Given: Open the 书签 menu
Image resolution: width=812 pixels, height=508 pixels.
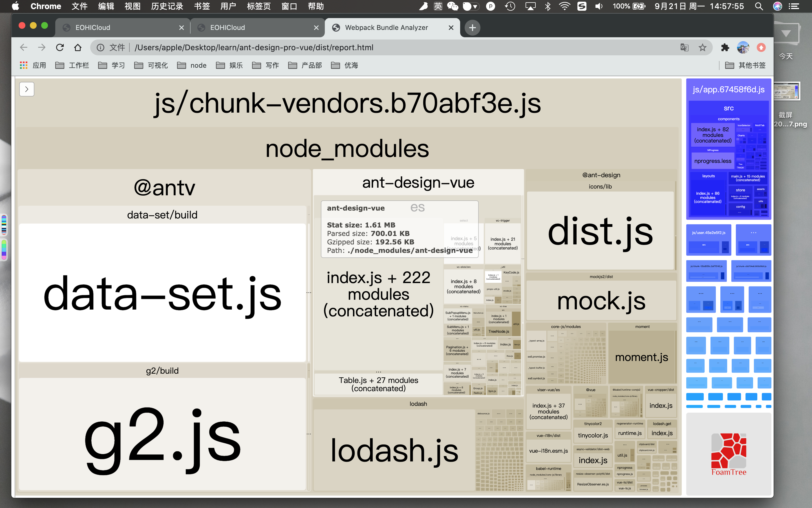Looking at the screenshot, I should tap(202, 6).
